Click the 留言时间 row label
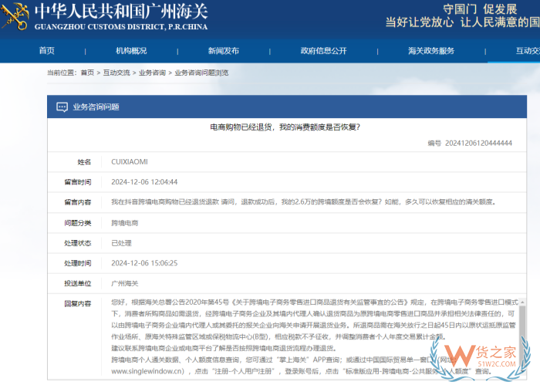The height and width of the screenshot is (392, 540). pos(77,182)
